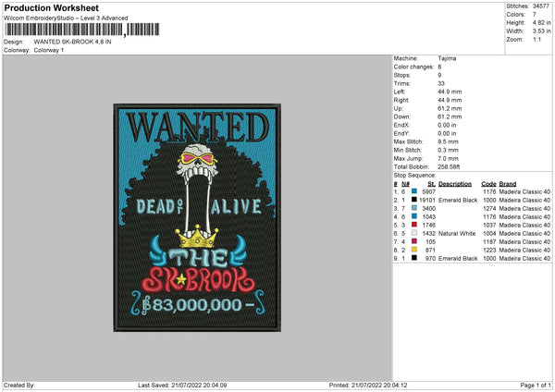Click the Up value '61.2 mm'
Image resolution: width=555 pixels, height=392 pixels.
pos(450,108)
